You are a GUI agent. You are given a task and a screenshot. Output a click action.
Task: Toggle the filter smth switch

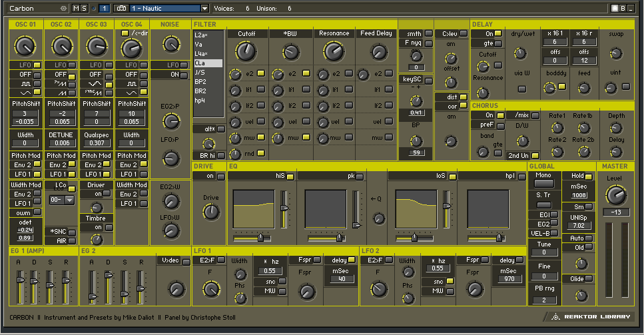(x=428, y=34)
